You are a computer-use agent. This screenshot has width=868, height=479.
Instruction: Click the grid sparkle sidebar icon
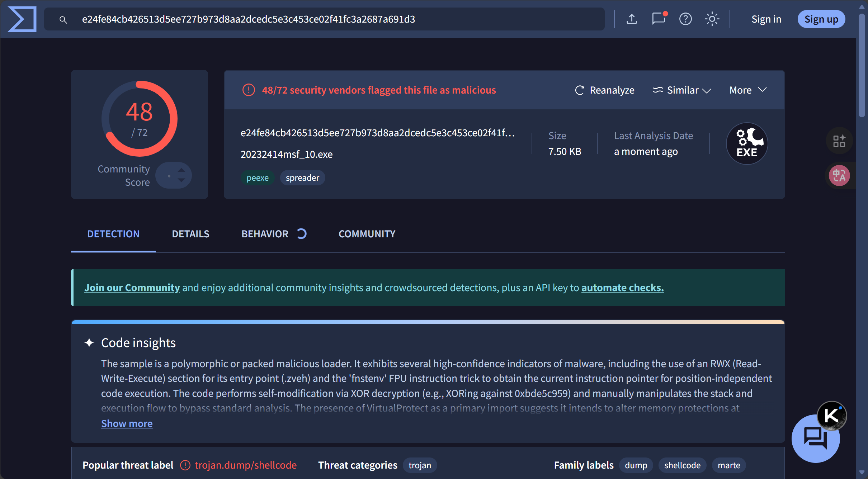click(839, 141)
